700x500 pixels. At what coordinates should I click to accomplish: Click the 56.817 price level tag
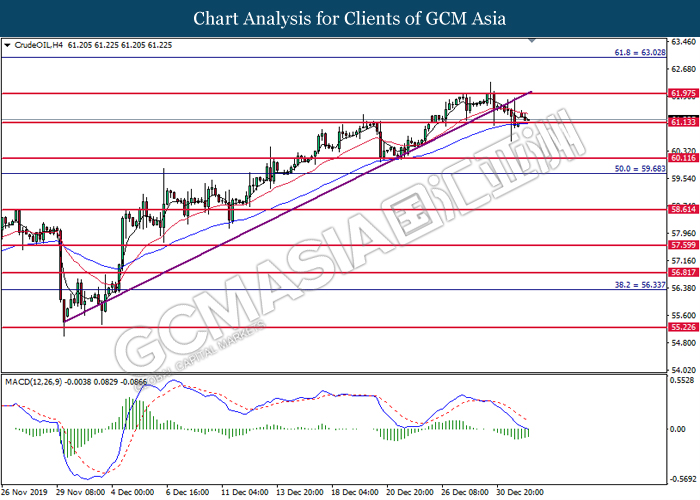click(x=683, y=272)
